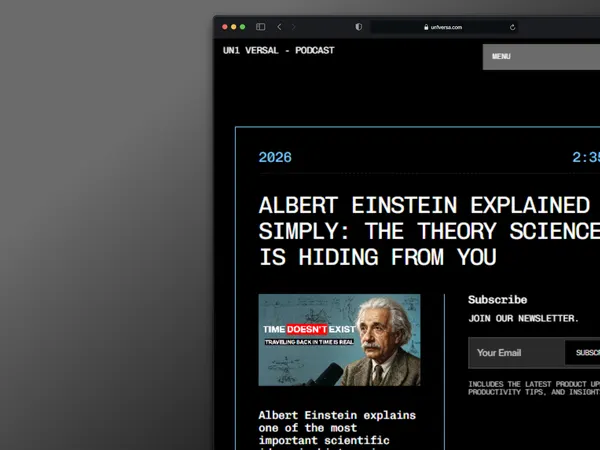Minimize the window with the yellow button

coord(233,27)
